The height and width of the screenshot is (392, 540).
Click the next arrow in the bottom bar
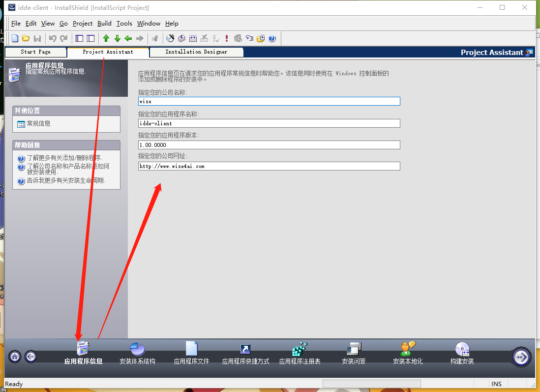(521, 357)
